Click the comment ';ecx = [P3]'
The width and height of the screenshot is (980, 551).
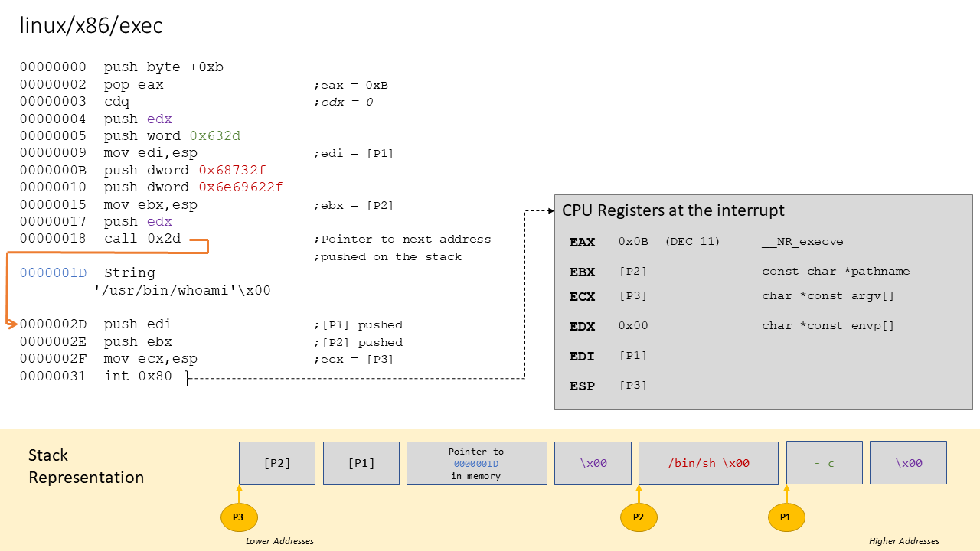click(x=354, y=360)
